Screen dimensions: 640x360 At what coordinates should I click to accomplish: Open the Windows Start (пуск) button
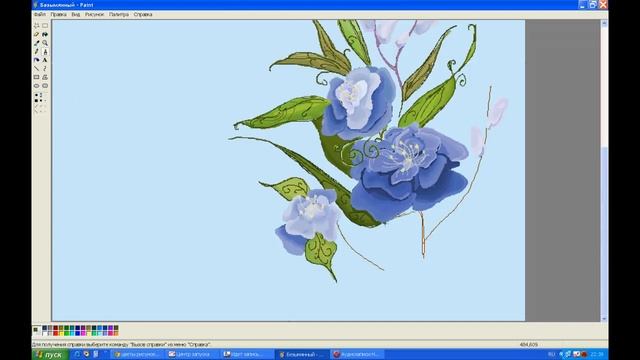50,354
